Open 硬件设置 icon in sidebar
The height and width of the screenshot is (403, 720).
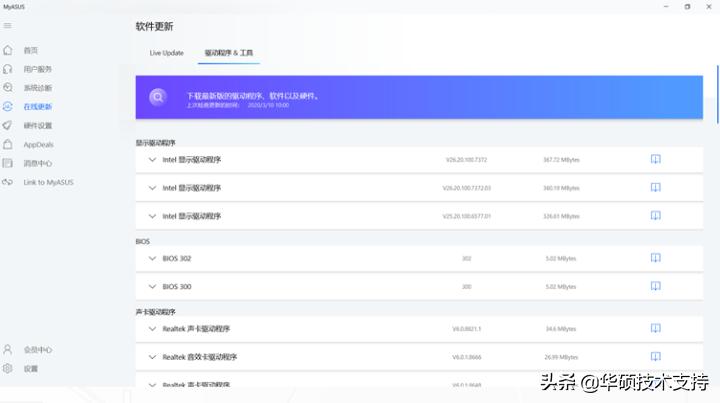(8, 125)
